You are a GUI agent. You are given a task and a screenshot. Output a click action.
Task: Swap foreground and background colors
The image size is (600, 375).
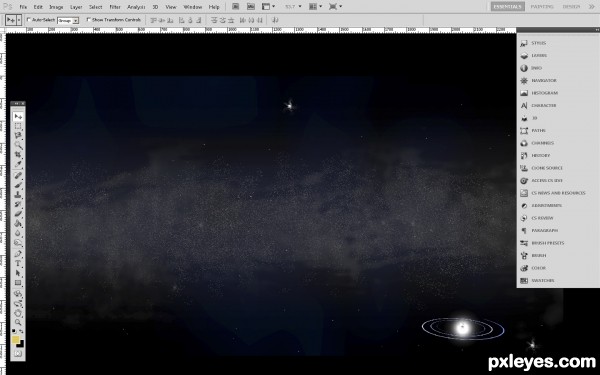point(22,331)
